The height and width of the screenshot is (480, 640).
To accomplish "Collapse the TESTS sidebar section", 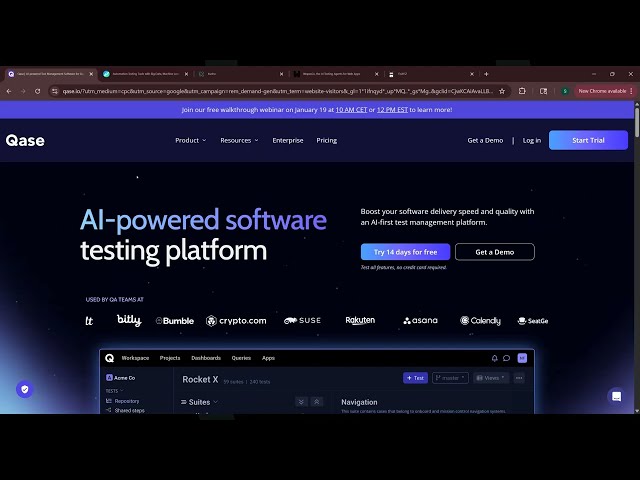I will click(x=115, y=391).
